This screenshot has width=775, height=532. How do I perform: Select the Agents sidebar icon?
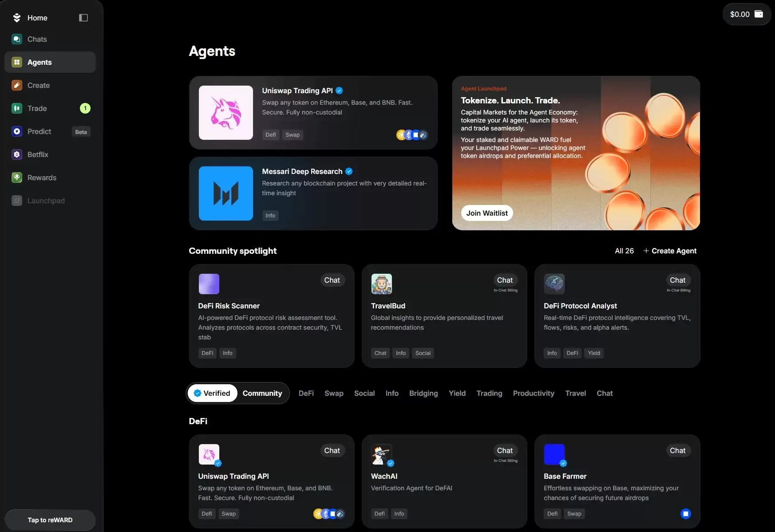(17, 62)
